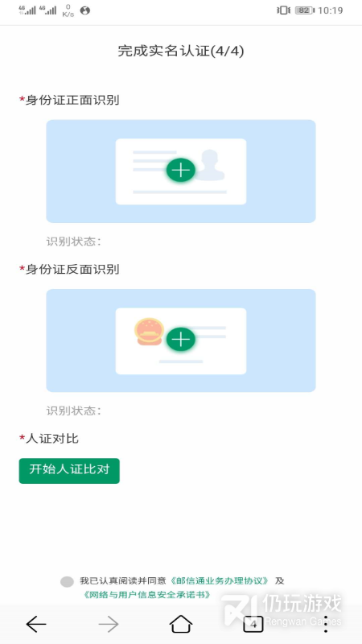
Task: Open the 《网络与用户信息安全承诺书》 link
Action: click(146, 594)
